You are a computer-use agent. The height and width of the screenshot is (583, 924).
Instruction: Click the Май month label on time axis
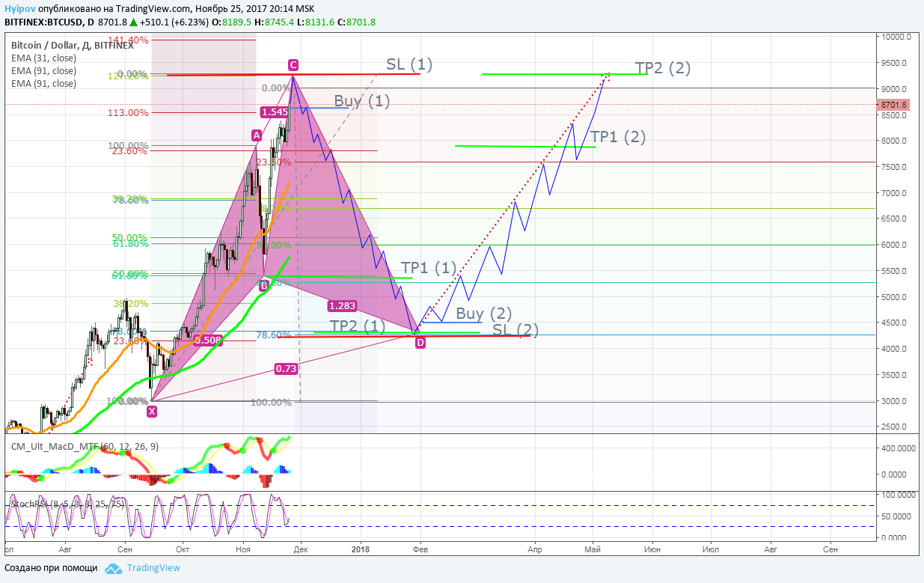click(593, 550)
